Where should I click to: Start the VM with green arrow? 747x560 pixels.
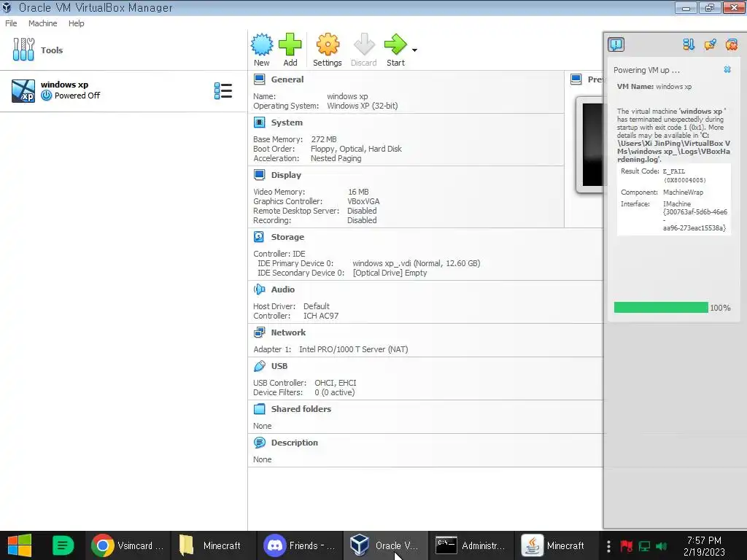(x=395, y=44)
